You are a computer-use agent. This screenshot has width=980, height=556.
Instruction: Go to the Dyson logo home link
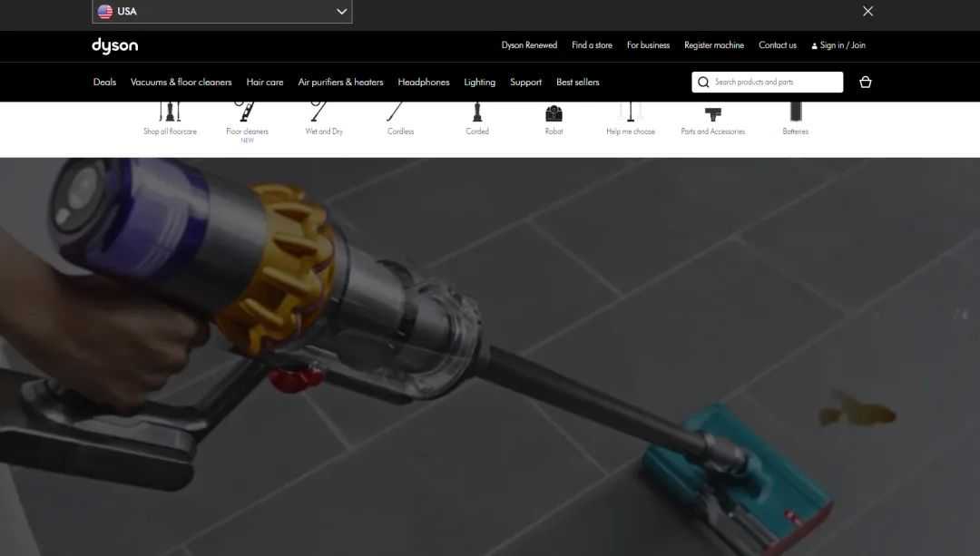click(x=115, y=45)
